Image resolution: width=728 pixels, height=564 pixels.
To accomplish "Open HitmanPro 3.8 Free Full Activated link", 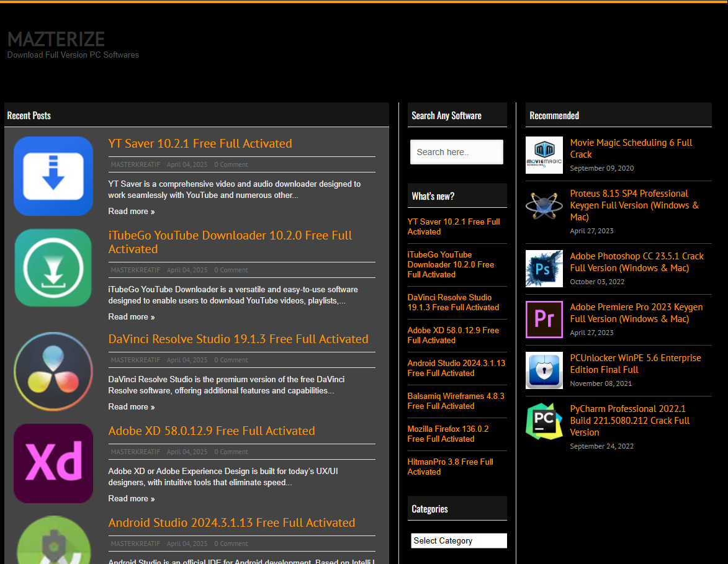I will (451, 467).
